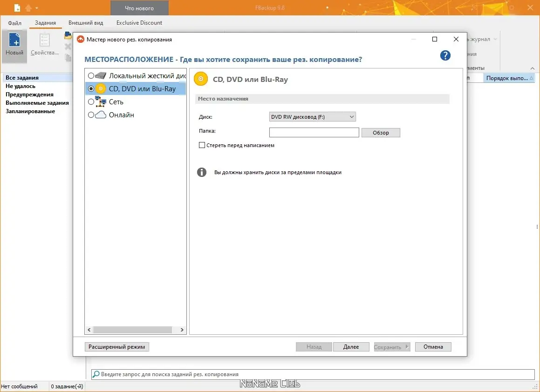This screenshot has width=540, height=392.
Task: Click the Новый new backup job icon
Action: [14, 40]
